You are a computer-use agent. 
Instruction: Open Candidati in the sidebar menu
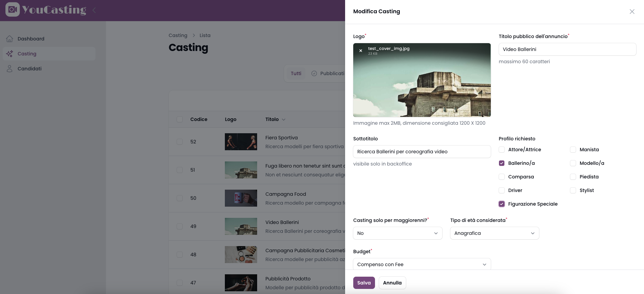pos(49,69)
